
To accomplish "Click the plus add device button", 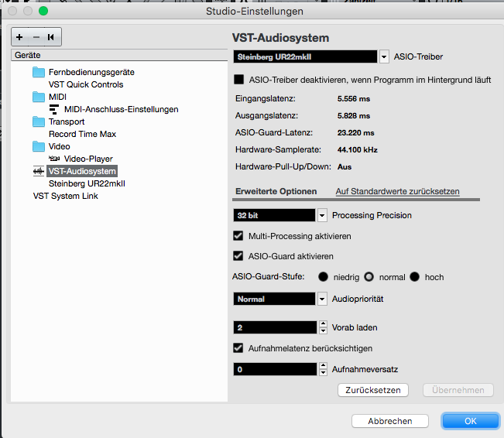I will tap(19, 37).
